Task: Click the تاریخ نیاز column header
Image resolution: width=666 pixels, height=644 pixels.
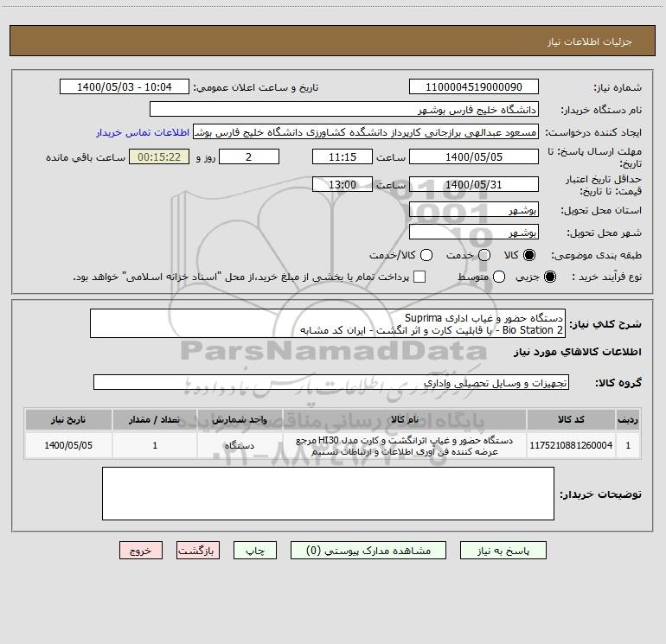Action: click(x=68, y=419)
